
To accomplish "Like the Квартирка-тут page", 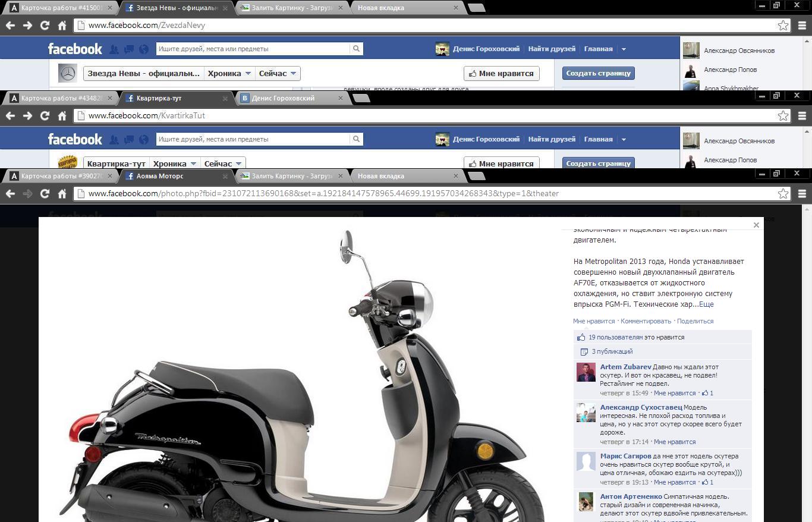I will click(x=501, y=163).
